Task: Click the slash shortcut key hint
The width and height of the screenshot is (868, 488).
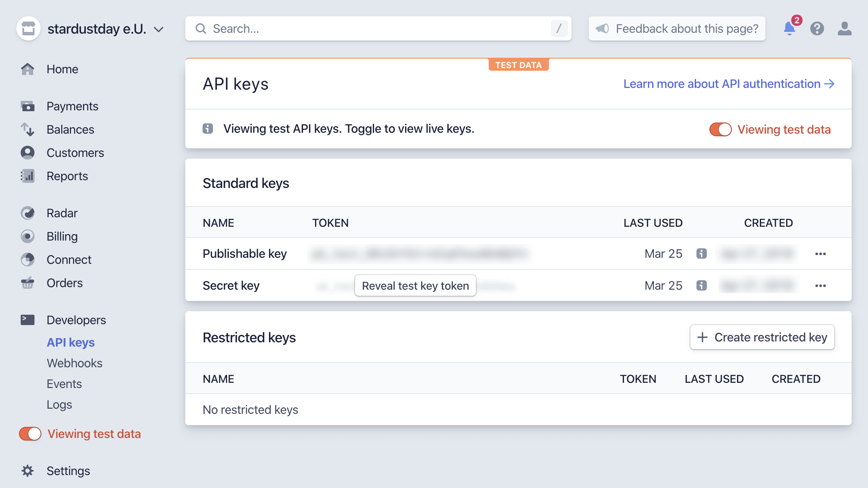Action: (x=559, y=28)
